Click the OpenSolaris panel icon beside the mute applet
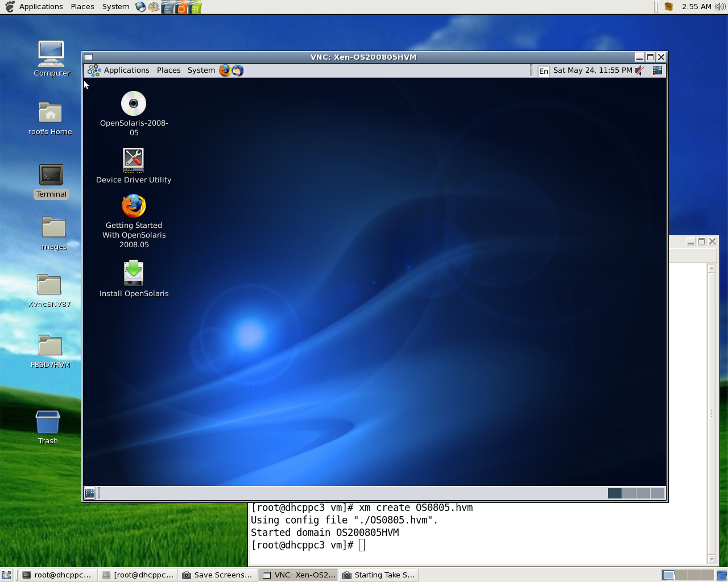This screenshot has width=728, height=582. (x=657, y=70)
